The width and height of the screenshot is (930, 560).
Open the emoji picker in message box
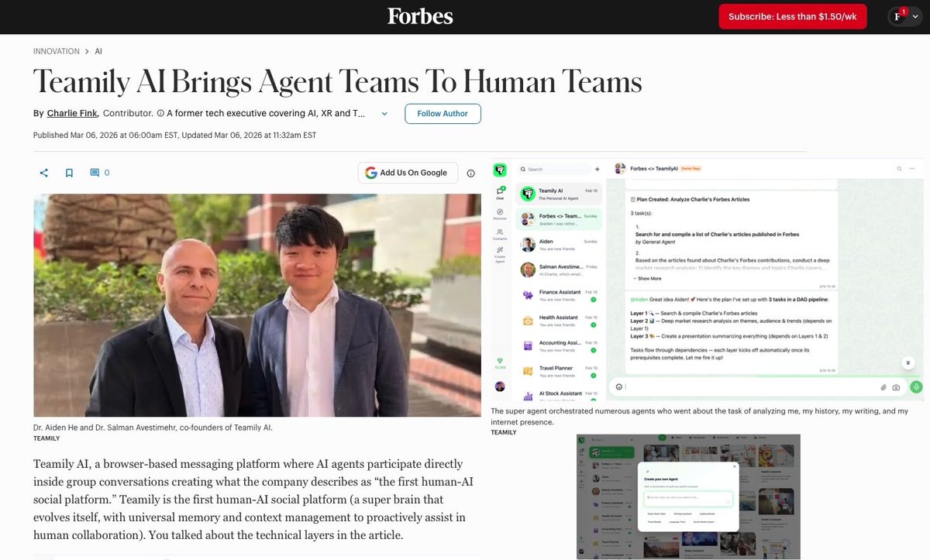pyautogui.click(x=618, y=387)
